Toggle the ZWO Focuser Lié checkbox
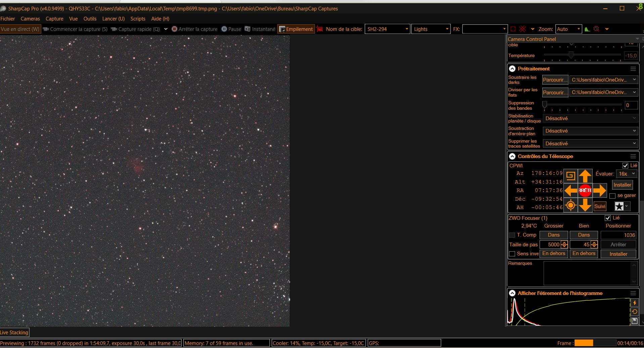644x348 pixels. (x=607, y=218)
